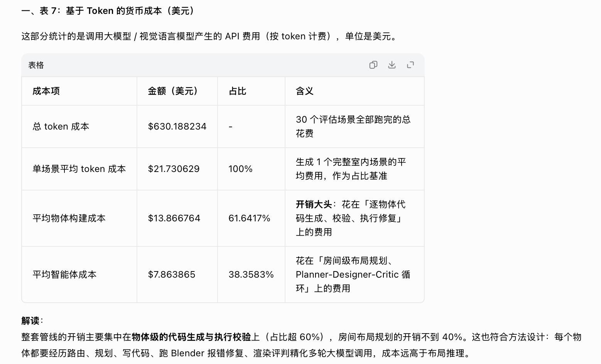Click the 38.3583% percentage cell
601x364 pixels.
(251, 275)
